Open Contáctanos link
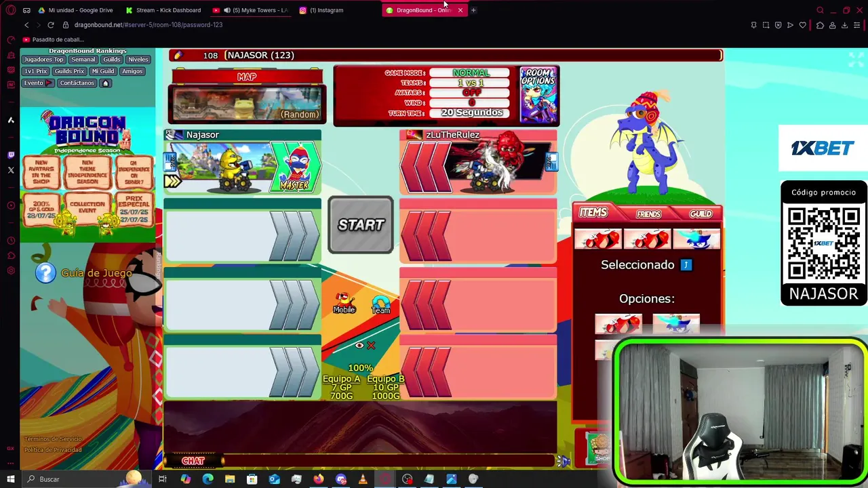This screenshot has width=868, height=488. [77, 83]
